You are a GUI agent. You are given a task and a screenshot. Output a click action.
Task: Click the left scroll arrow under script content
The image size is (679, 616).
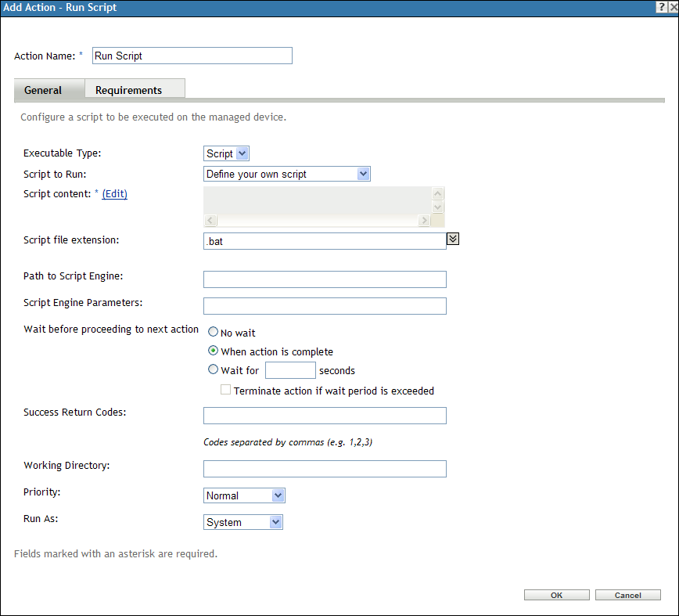(x=209, y=220)
